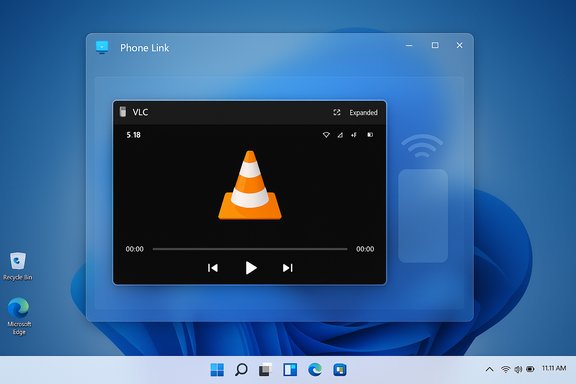The width and height of the screenshot is (576, 384).
Task: Click the phone charging indicator icon
Action: pyautogui.click(x=354, y=135)
